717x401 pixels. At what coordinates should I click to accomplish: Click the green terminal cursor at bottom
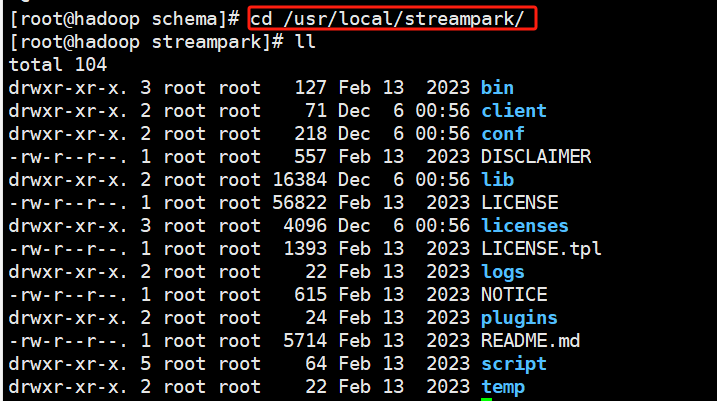coord(487,400)
